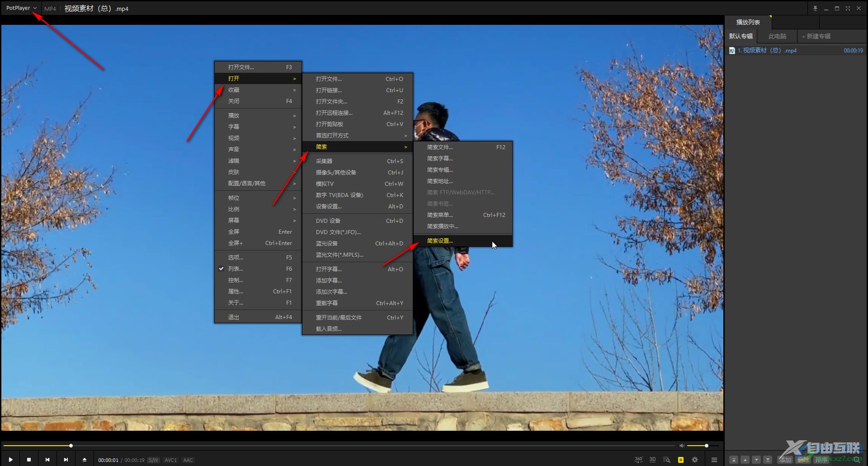This screenshot has height=466, width=868.
Task: Jump to the previous file with the skip-back icon
Action: point(47,460)
